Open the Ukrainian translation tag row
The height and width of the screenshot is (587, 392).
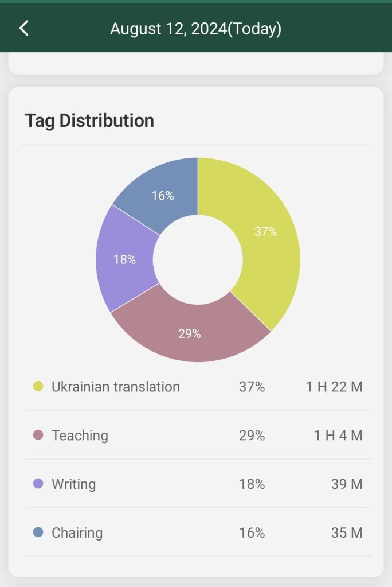click(116, 387)
